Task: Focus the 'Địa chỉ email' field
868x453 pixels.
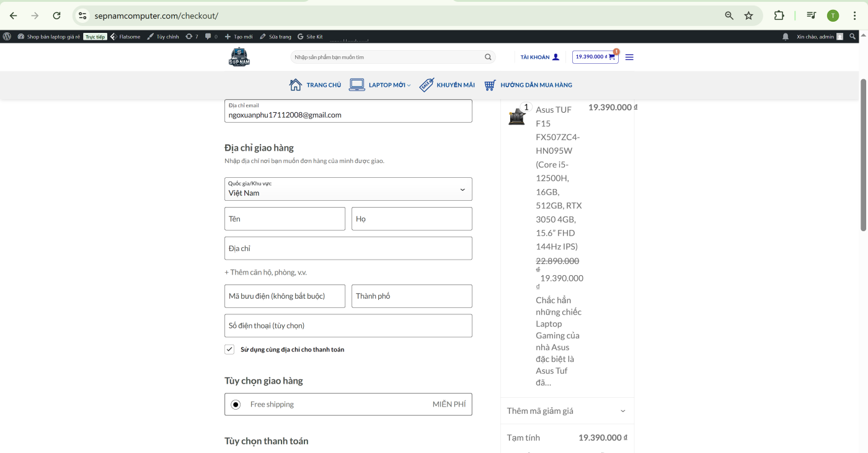Action: [x=348, y=111]
